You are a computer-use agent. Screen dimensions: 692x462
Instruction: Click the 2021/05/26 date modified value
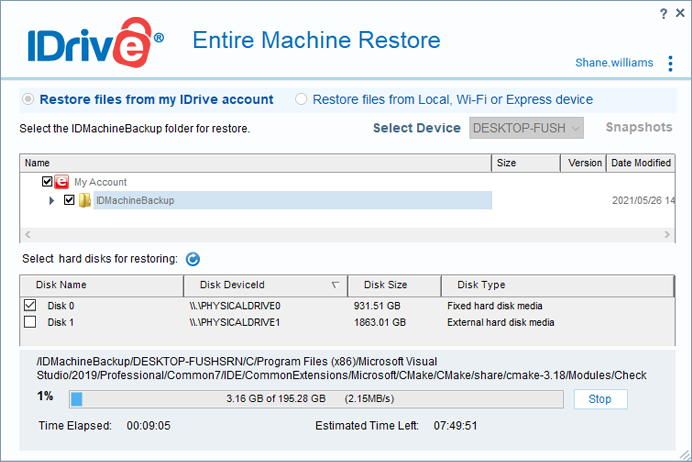(643, 200)
